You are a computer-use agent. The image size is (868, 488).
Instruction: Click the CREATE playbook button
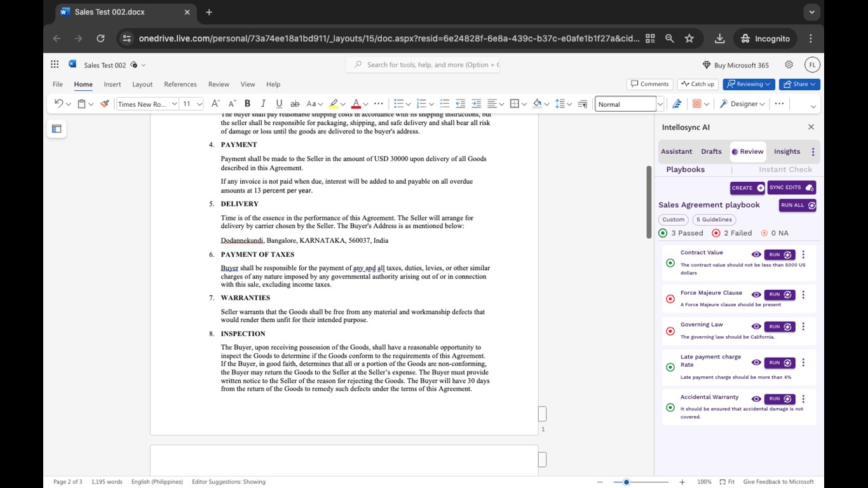[747, 188]
